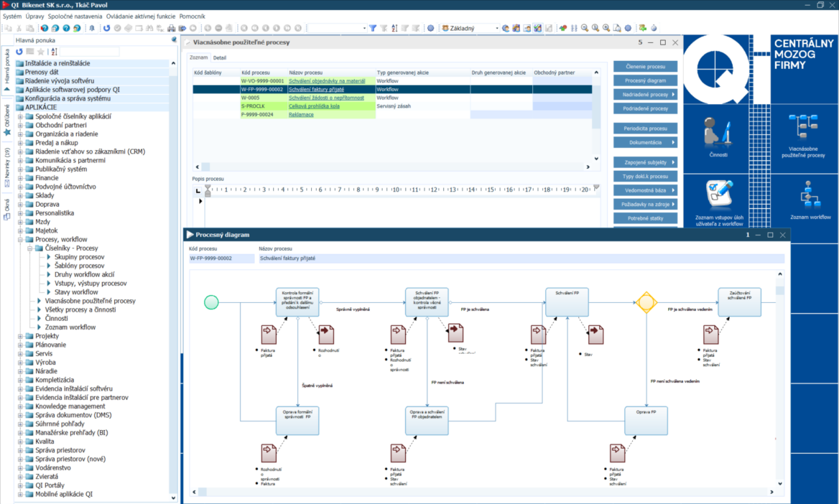
Task: Click the start event circle in diagram
Action: point(211,302)
